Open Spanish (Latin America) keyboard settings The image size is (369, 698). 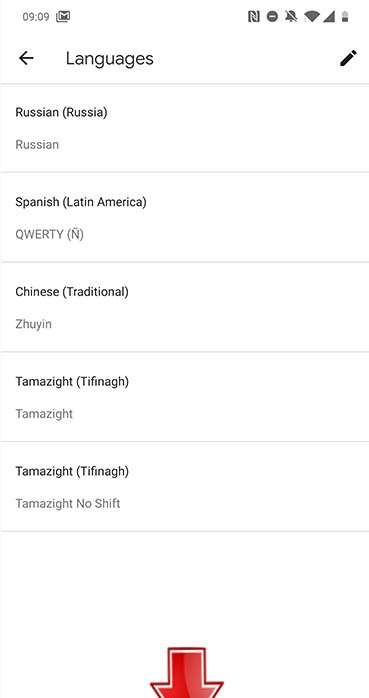click(x=184, y=218)
